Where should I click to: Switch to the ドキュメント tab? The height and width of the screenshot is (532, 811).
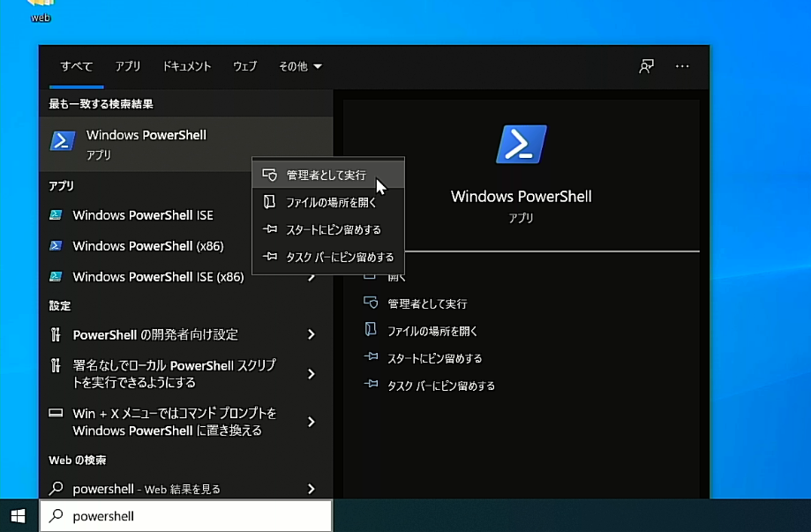click(187, 66)
